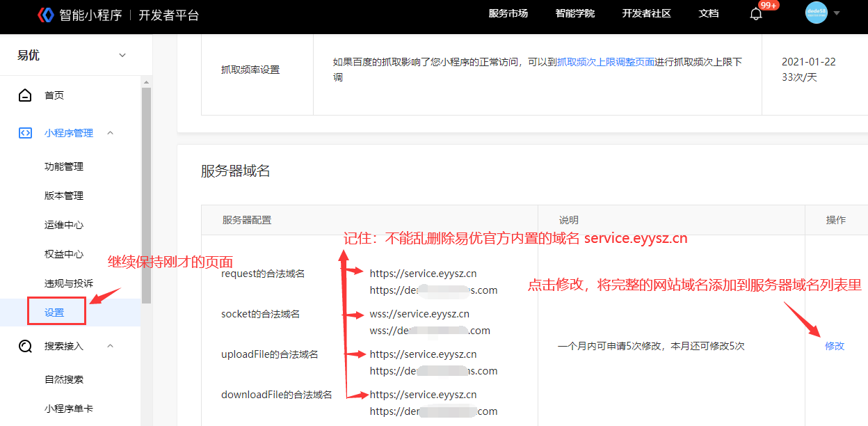Click the user avatar in the top bar
Viewport: 868px width, 426px height.
click(816, 12)
